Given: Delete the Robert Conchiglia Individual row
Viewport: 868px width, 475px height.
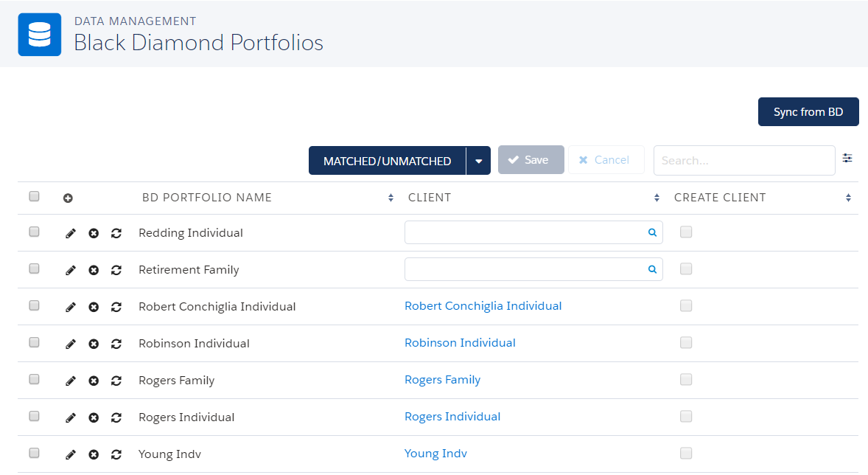Looking at the screenshot, I should pyautogui.click(x=94, y=307).
